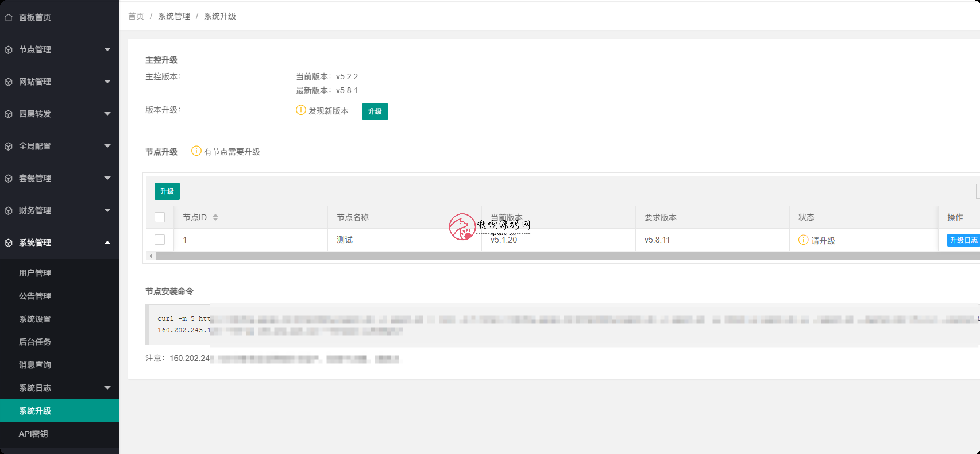The width and height of the screenshot is (980, 454).
Task: Go to 首页 via breadcrumb
Action: 136,16
